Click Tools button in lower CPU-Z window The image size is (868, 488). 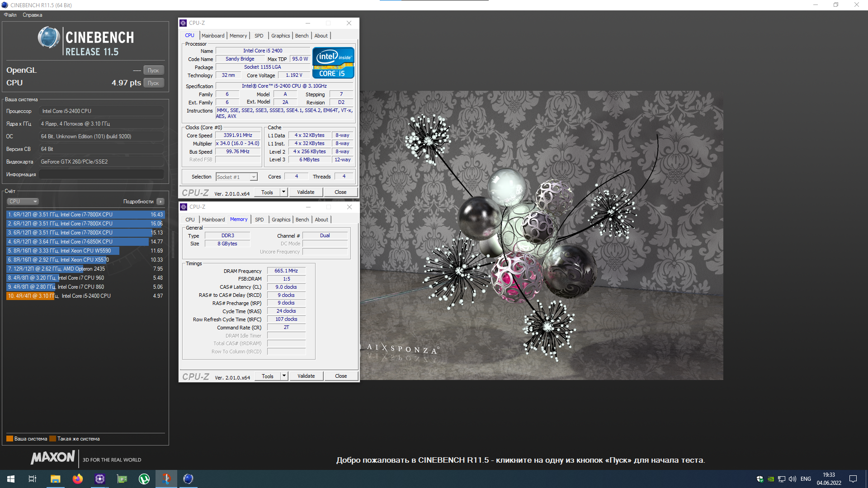(268, 376)
